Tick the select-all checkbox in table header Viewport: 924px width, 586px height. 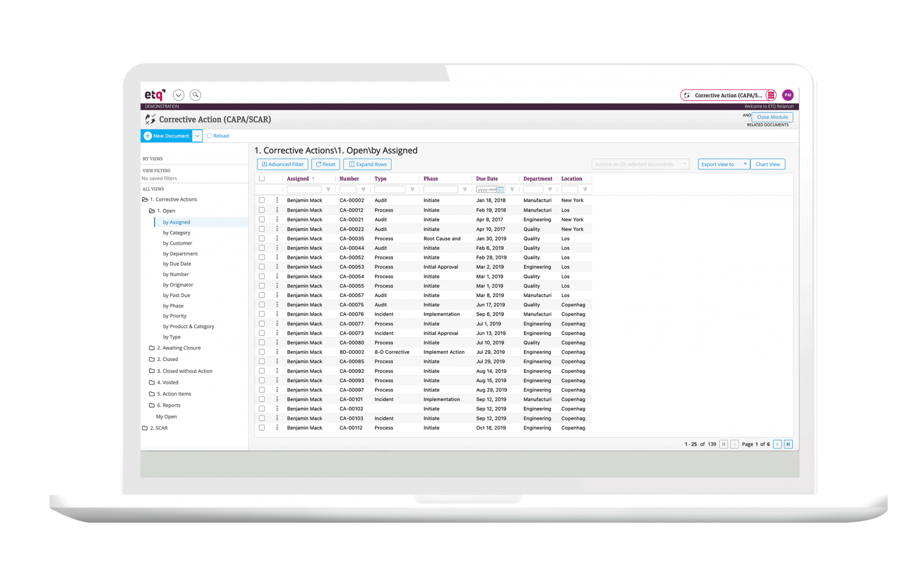click(x=262, y=179)
